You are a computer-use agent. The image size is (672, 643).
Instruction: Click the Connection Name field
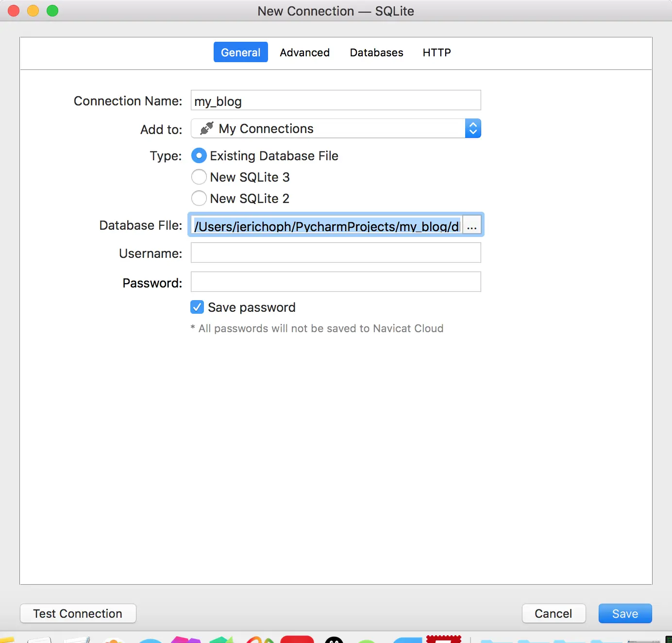[x=336, y=100]
